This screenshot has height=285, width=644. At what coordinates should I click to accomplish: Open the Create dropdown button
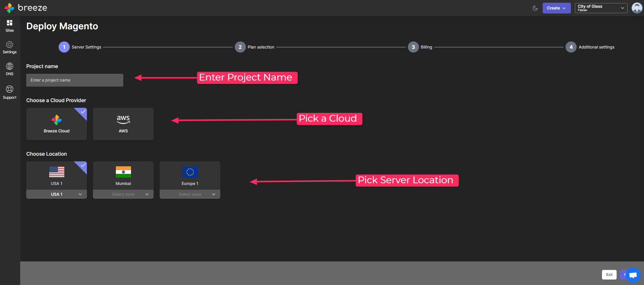[x=556, y=8]
